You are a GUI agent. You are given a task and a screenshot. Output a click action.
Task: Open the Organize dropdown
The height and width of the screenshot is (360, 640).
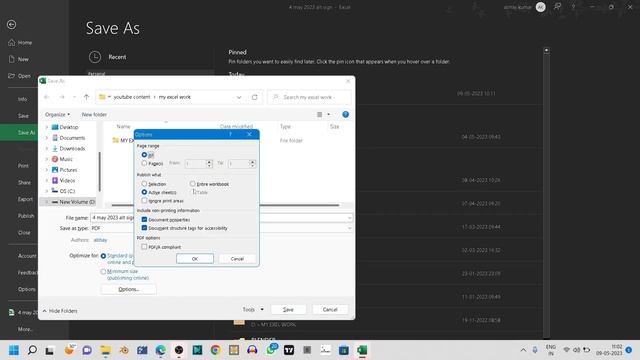[57, 115]
